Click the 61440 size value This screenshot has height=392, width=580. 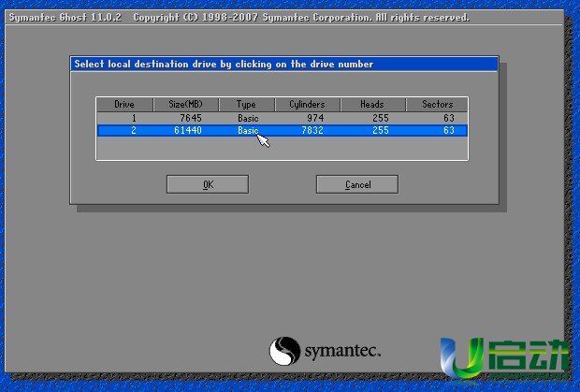[188, 130]
